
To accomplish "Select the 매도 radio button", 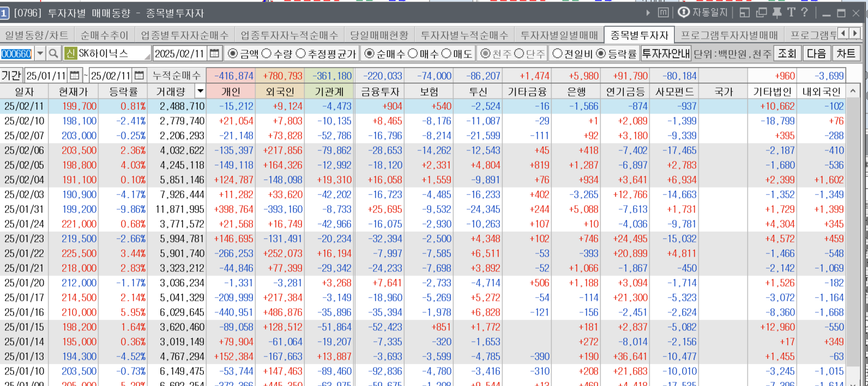I will coord(447,53).
